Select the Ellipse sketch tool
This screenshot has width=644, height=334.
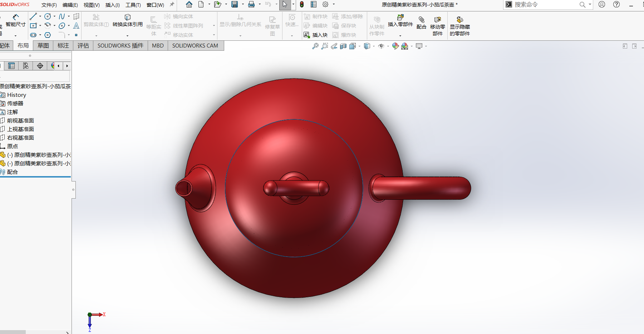pyautogui.click(x=62, y=26)
